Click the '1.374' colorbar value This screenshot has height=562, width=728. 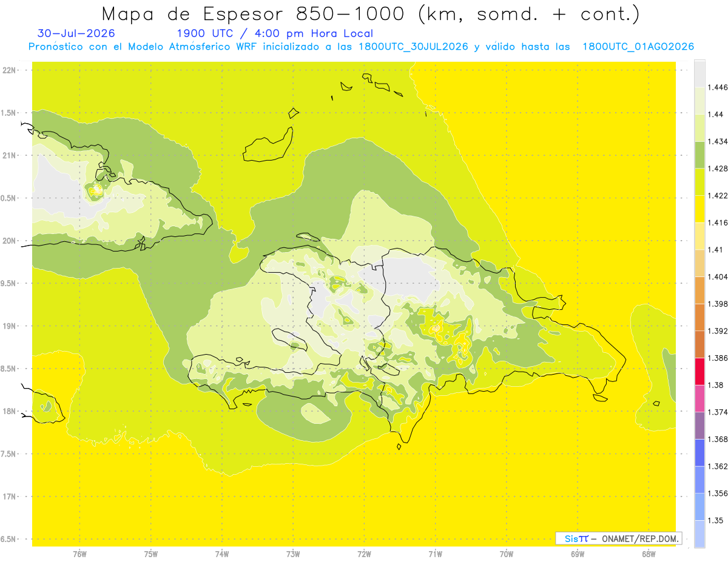(x=718, y=412)
